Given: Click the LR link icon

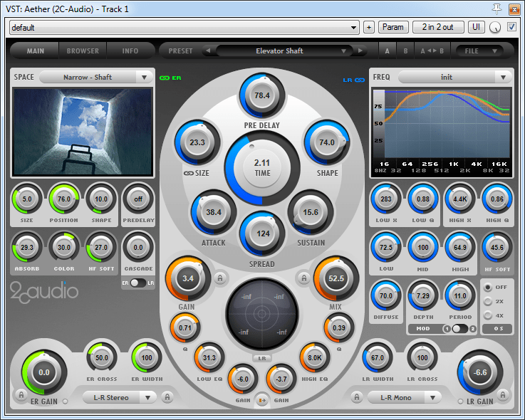Looking at the screenshot, I should (x=360, y=80).
